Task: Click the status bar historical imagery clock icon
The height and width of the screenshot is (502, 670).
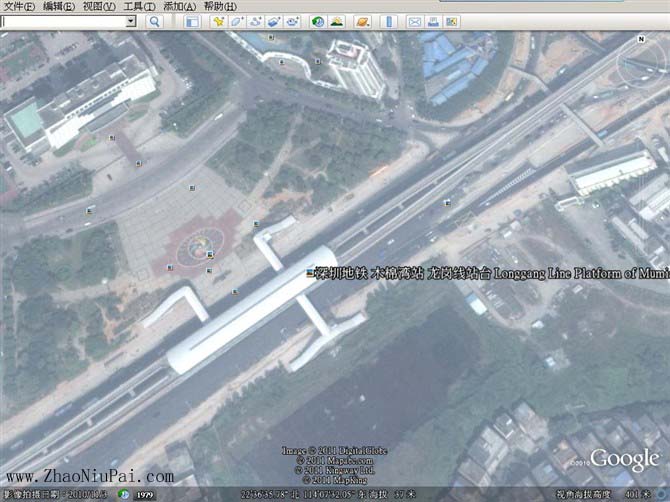Action: 123,494
